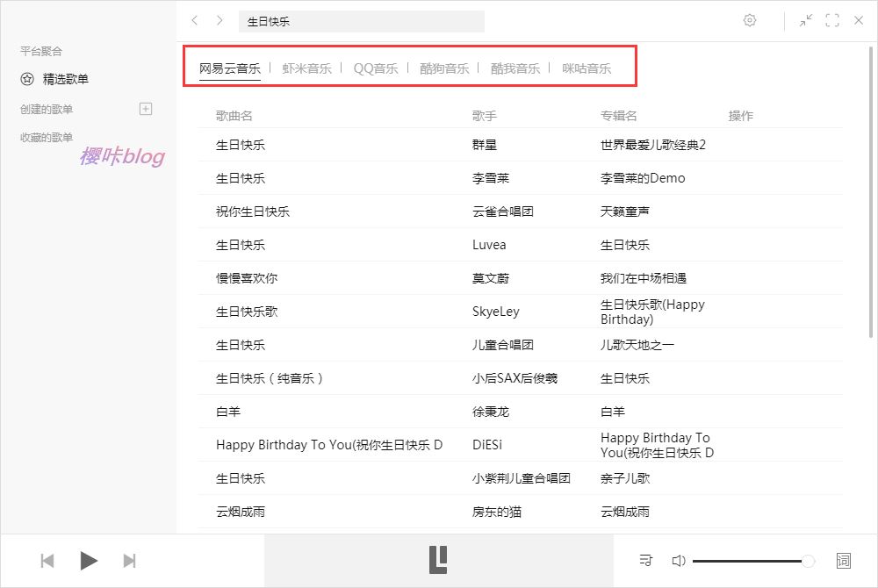This screenshot has height=588, width=878.
Task: Select song 生日快乐 by 李雪莱
Action: point(241,178)
